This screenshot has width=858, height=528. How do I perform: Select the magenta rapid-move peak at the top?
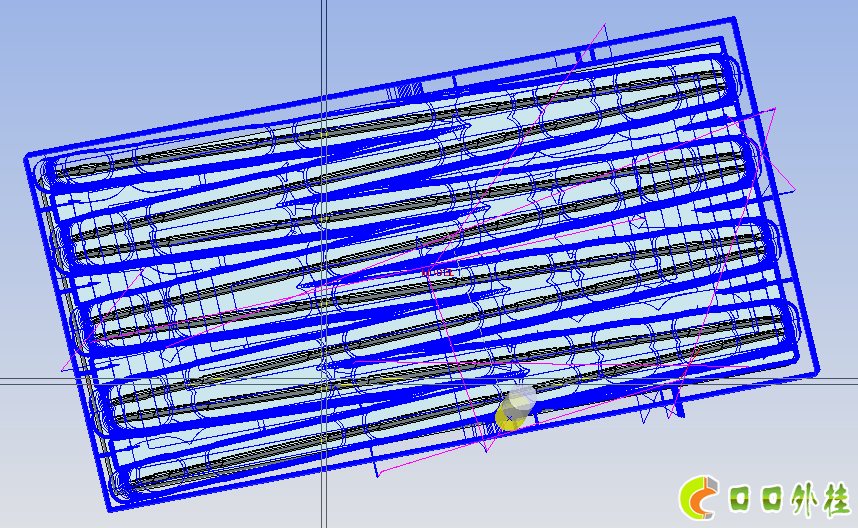pos(602,26)
